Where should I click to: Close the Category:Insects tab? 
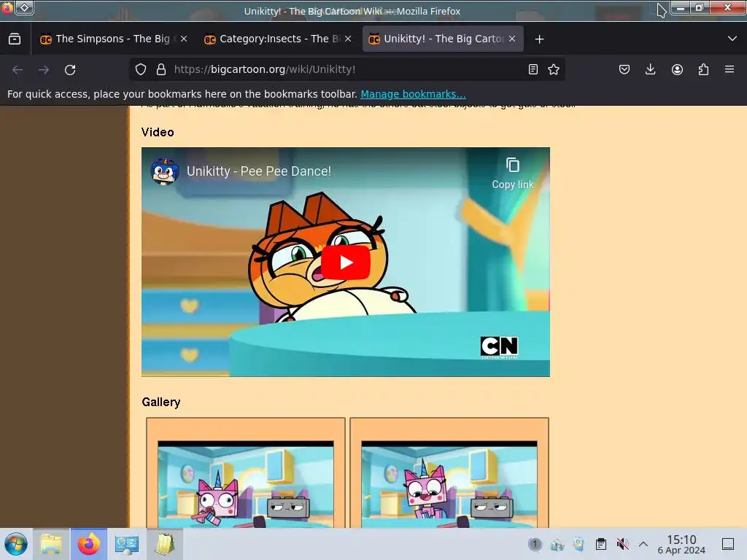click(x=348, y=39)
